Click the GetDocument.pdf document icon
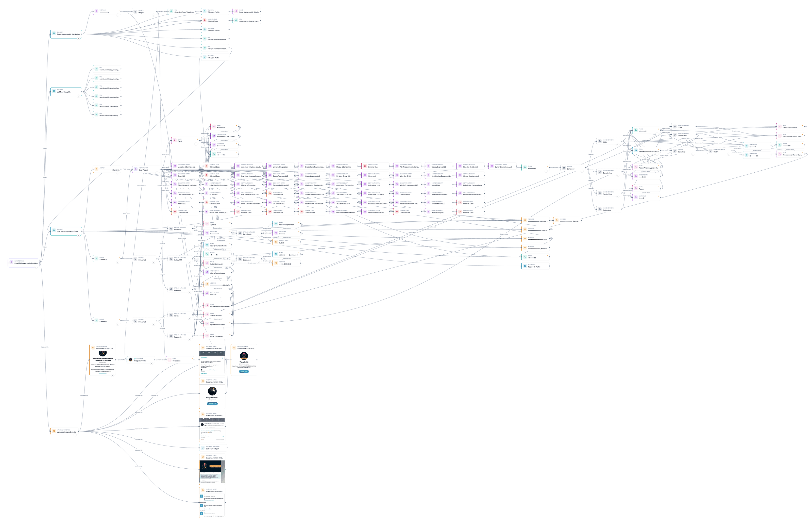Image resolution: width=812 pixels, height=526 pixels. click(203, 448)
